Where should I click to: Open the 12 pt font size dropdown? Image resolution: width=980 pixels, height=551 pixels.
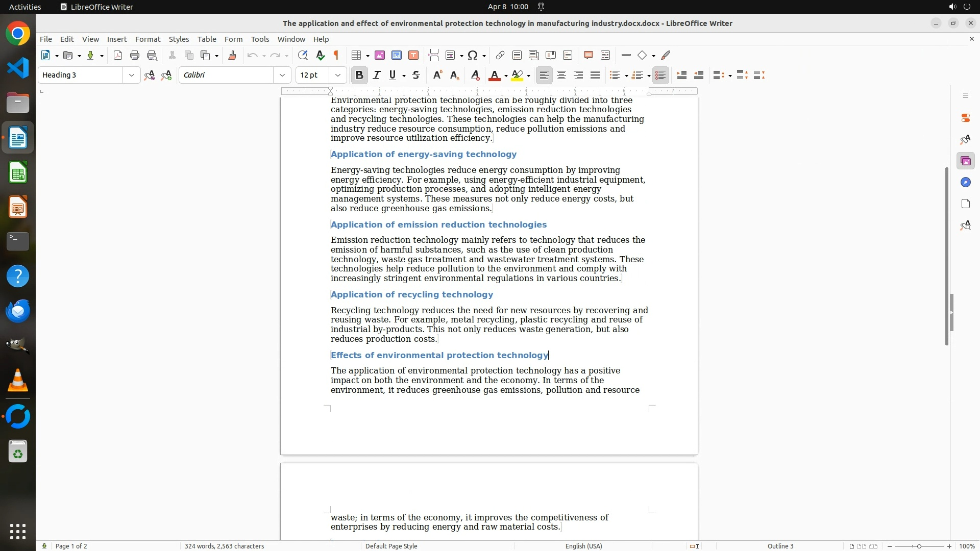[x=337, y=76]
